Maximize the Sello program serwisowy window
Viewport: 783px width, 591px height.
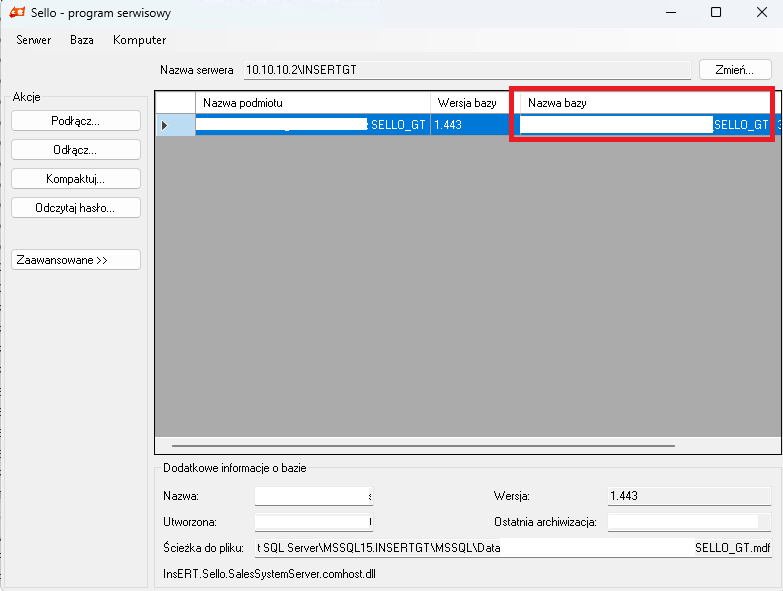[716, 12]
